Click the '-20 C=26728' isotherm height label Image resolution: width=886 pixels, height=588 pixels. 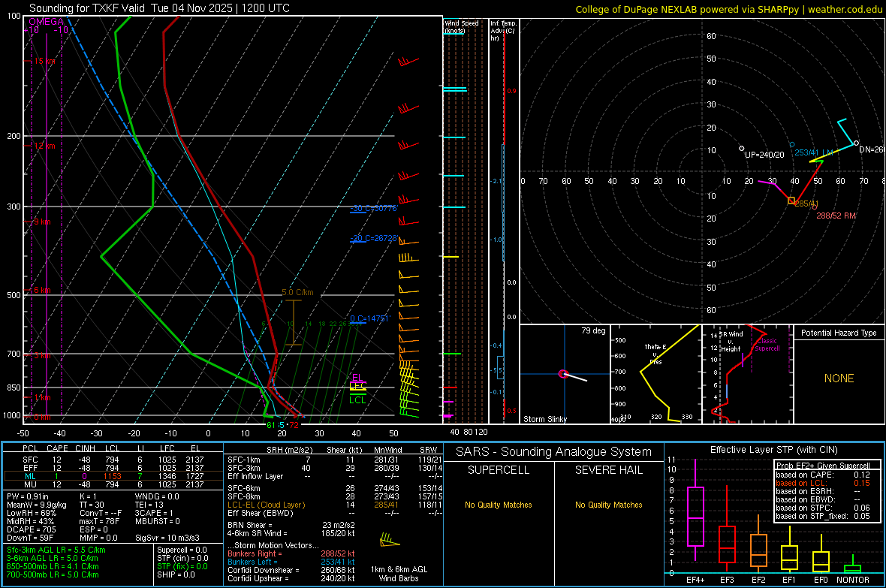point(374,238)
